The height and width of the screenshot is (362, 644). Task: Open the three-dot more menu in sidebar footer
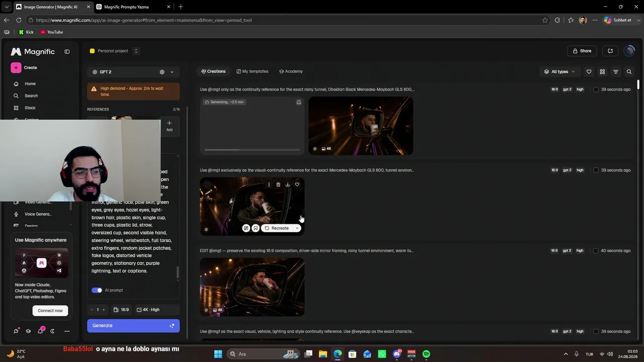point(67,331)
